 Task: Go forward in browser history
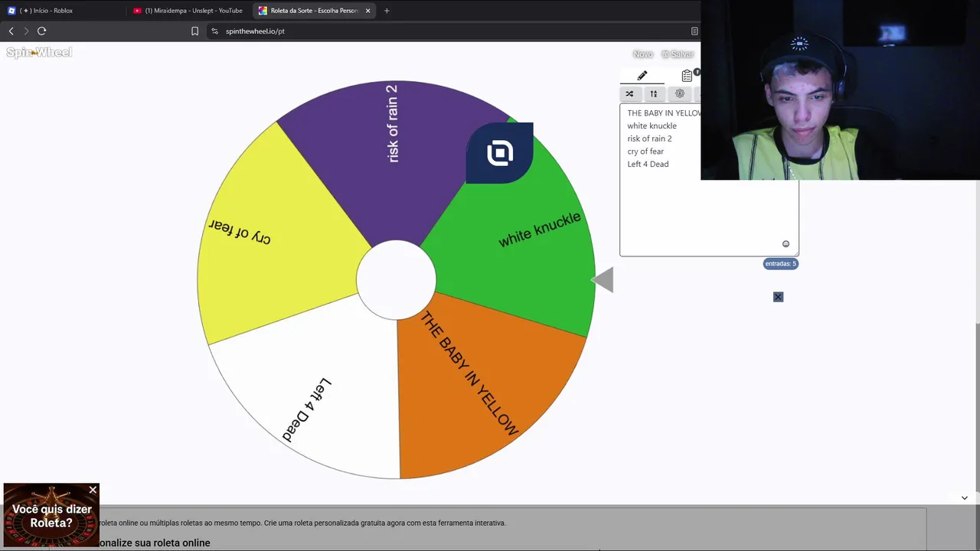pos(26,31)
